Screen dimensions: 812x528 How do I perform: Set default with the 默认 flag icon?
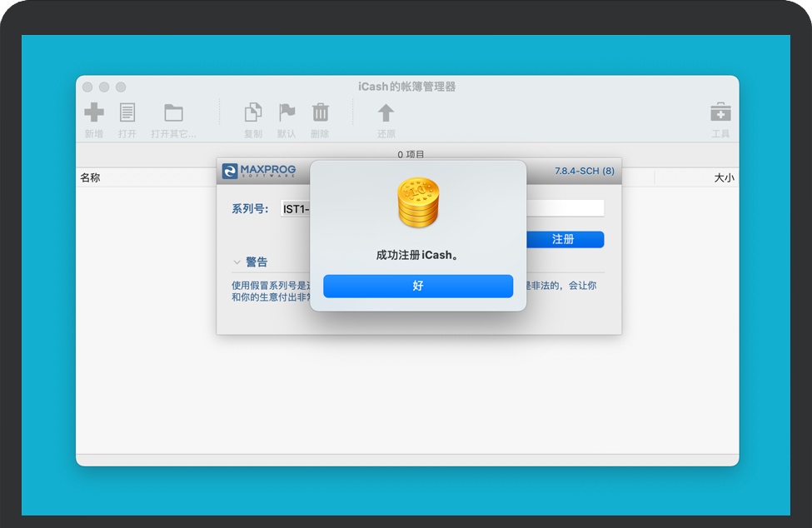[x=287, y=112]
